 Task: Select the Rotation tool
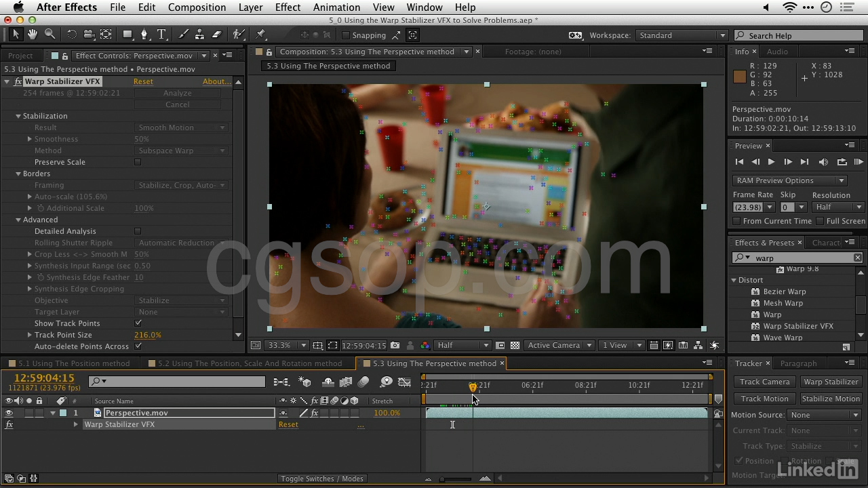[72, 35]
